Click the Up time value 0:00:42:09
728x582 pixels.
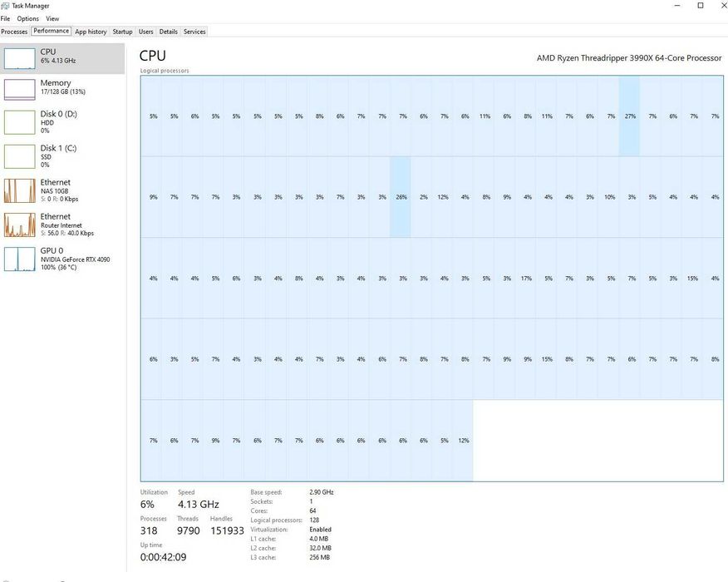pyautogui.click(x=164, y=557)
